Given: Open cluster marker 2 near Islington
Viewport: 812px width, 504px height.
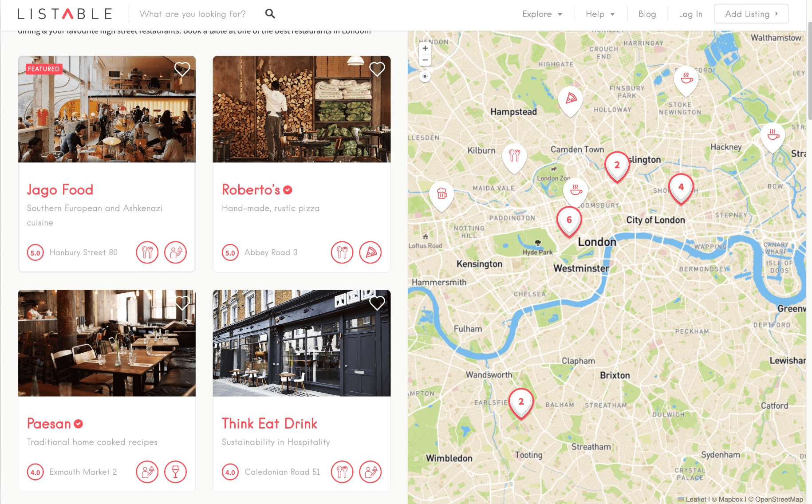Looking at the screenshot, I should pos(617,167).
